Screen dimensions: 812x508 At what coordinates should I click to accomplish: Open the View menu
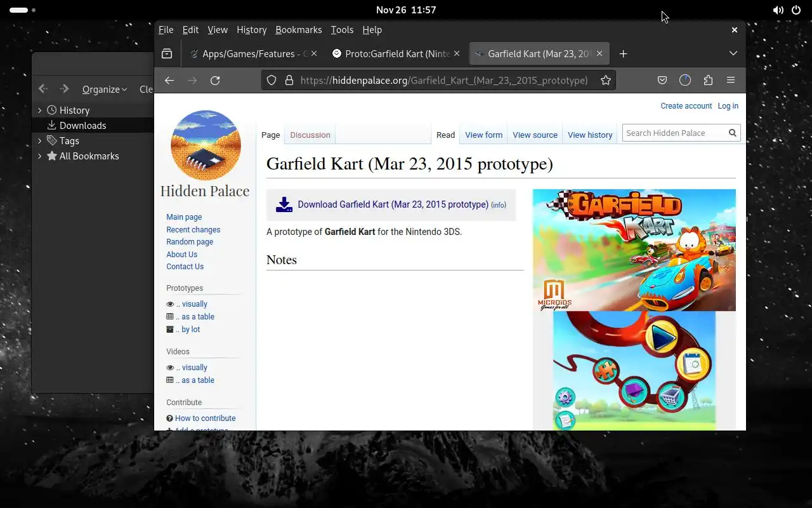(x=218, y=30)
